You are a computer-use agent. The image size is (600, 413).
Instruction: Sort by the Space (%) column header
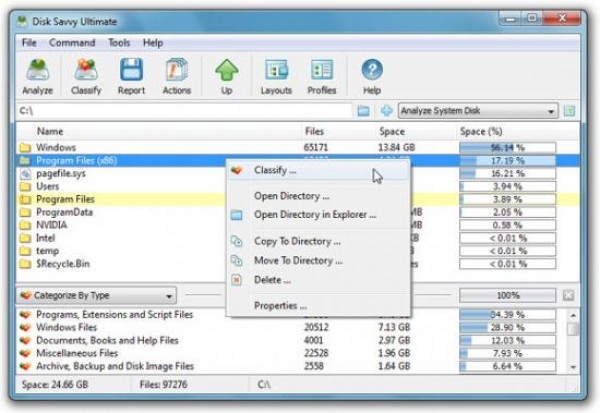(x=481, y=131)
